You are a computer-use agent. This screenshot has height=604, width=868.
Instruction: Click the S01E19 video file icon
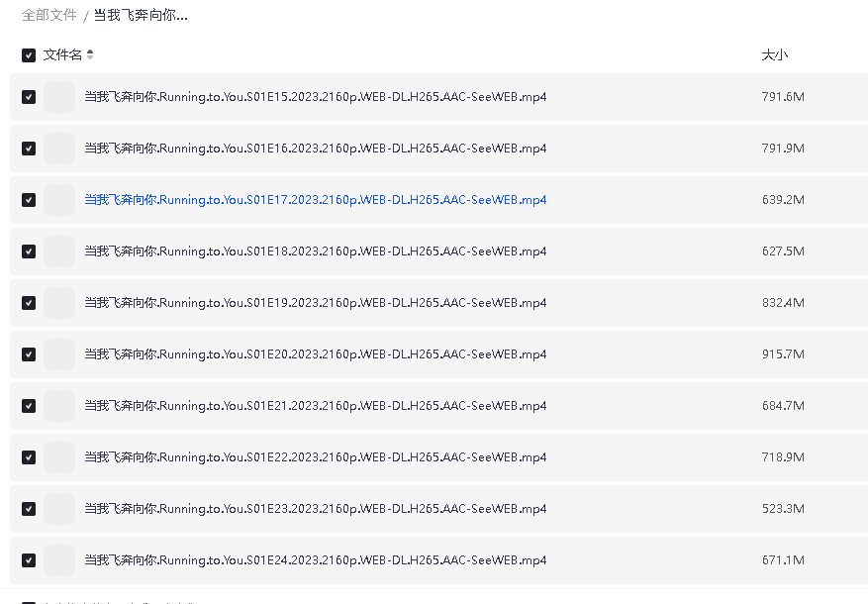point(59,303)
